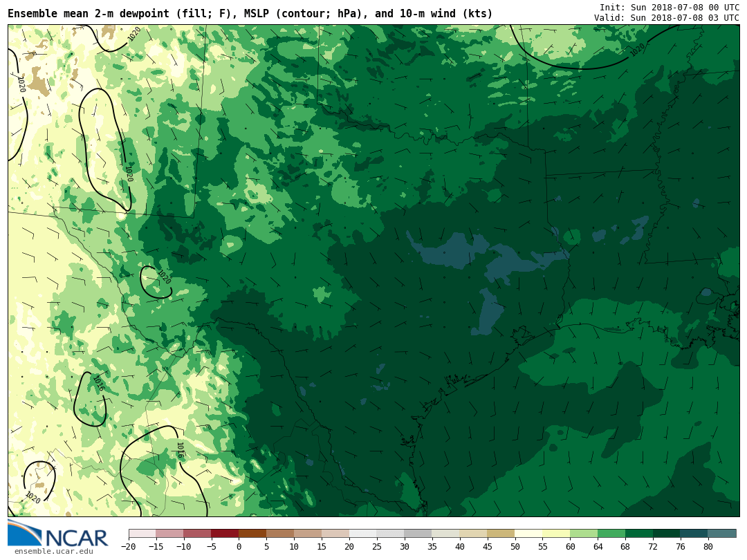Click the '64' legend tick label
Screen dimensions: 747x560
[x=598, y=547]
